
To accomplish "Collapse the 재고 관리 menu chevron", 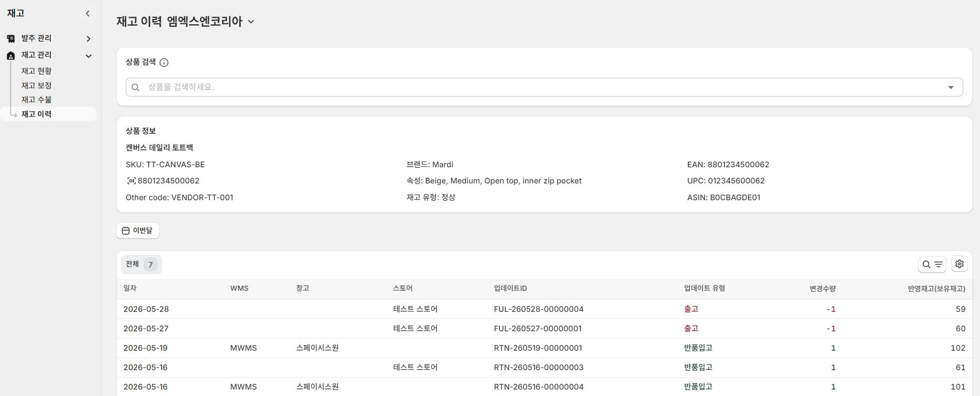I will point(89,56).
